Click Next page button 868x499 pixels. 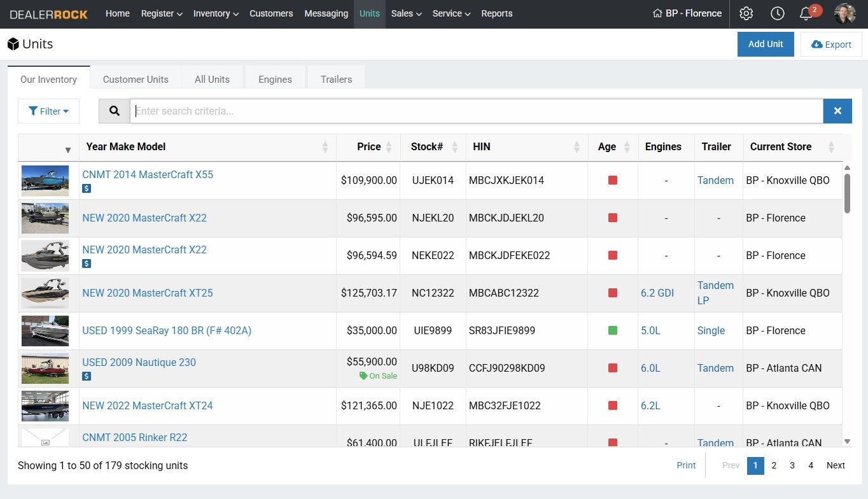(x=836, y=465)
